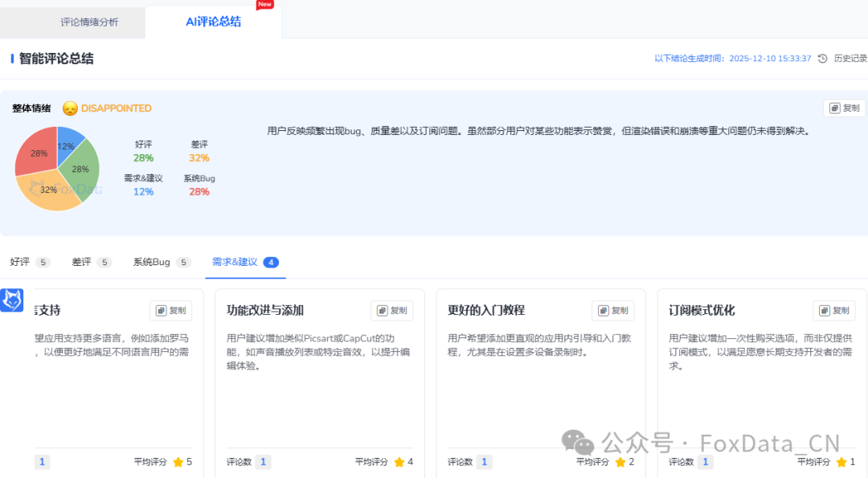Click the history clock icon near 历史记录
Image resolution: width=868 pixels, height=478 pixels.
pyautogui.click(x=821, y=58)
